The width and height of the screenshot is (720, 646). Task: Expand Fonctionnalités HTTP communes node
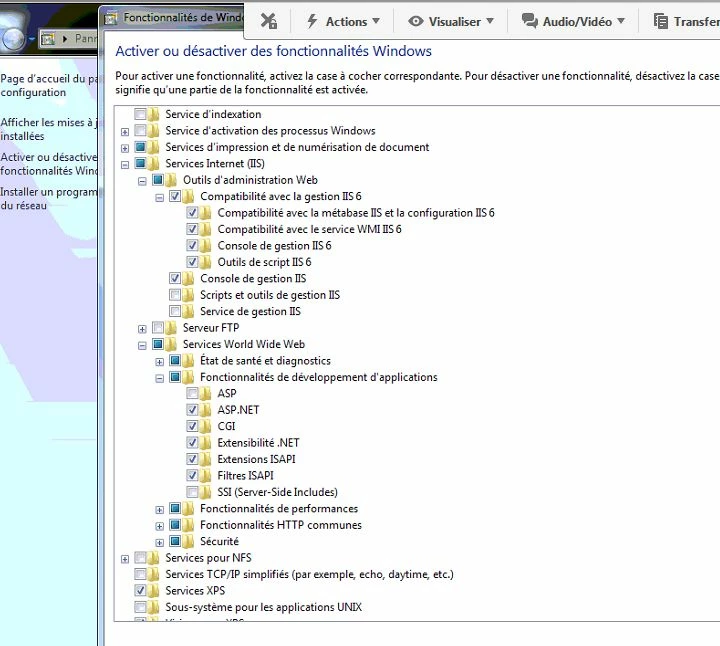(159, 526)
